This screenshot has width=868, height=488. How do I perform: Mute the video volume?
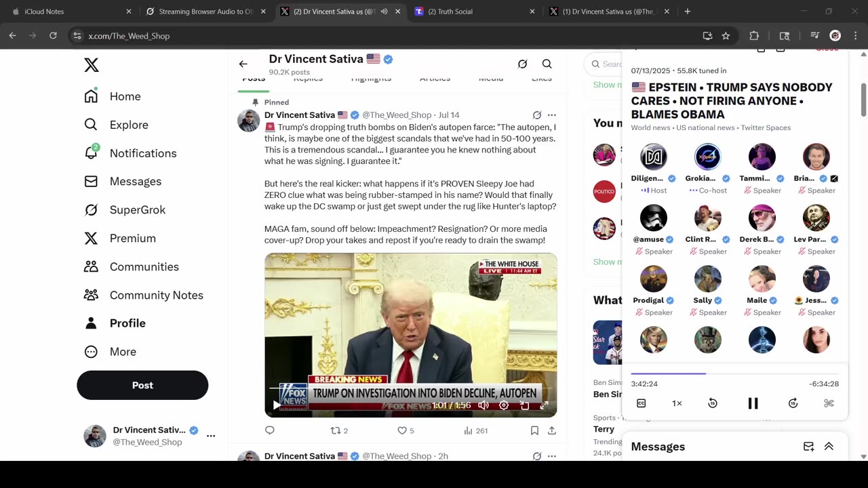pos(484,405)
